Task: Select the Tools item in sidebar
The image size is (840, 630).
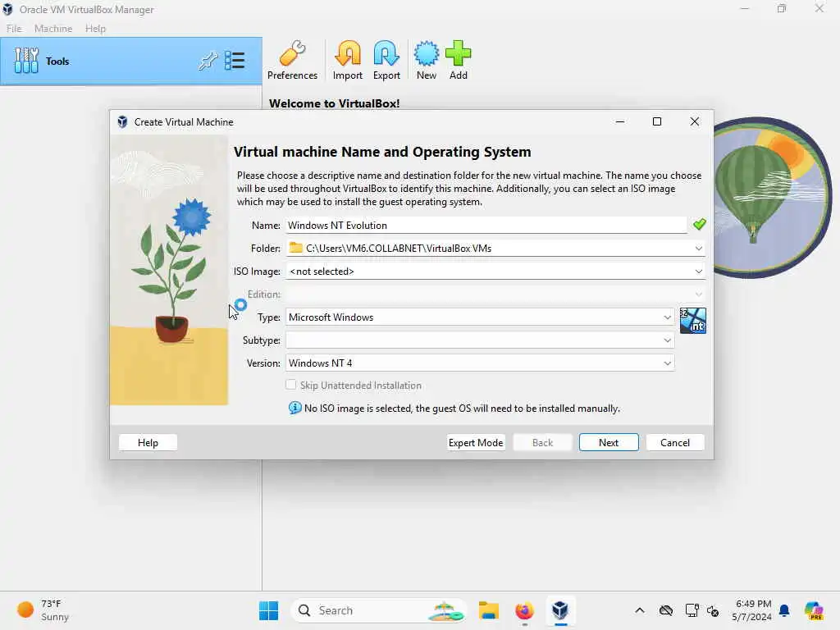Action: point(131,61)
